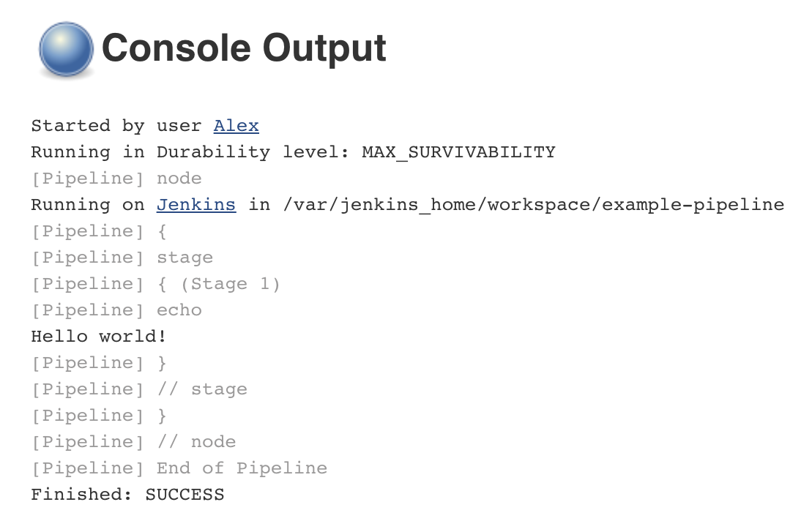The image size is (812, 532).
Task: Click the SUCCESS status word
Action: [x=185, y=495]
